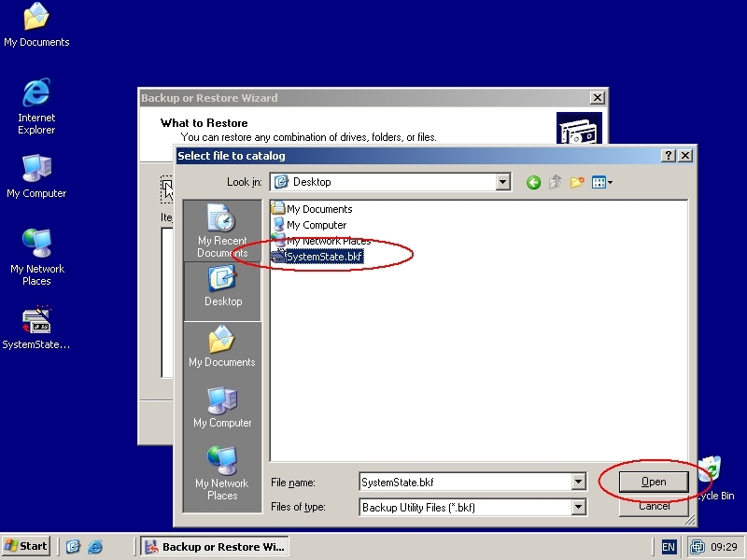Screen dimensions: 747x560
Task: Select My Computer in the file list
Action: click(x=309, y=225)
